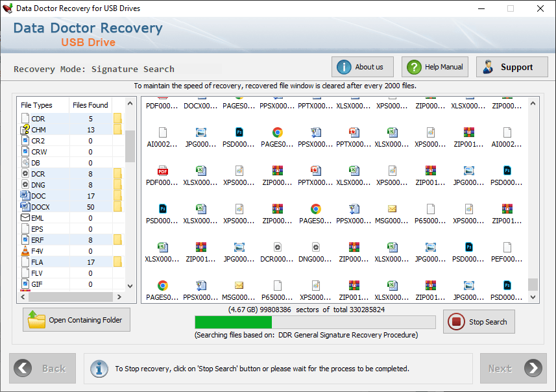556x392 pixels.
Task: Open the folder icon in DNG row
Action: pos(117,184)
